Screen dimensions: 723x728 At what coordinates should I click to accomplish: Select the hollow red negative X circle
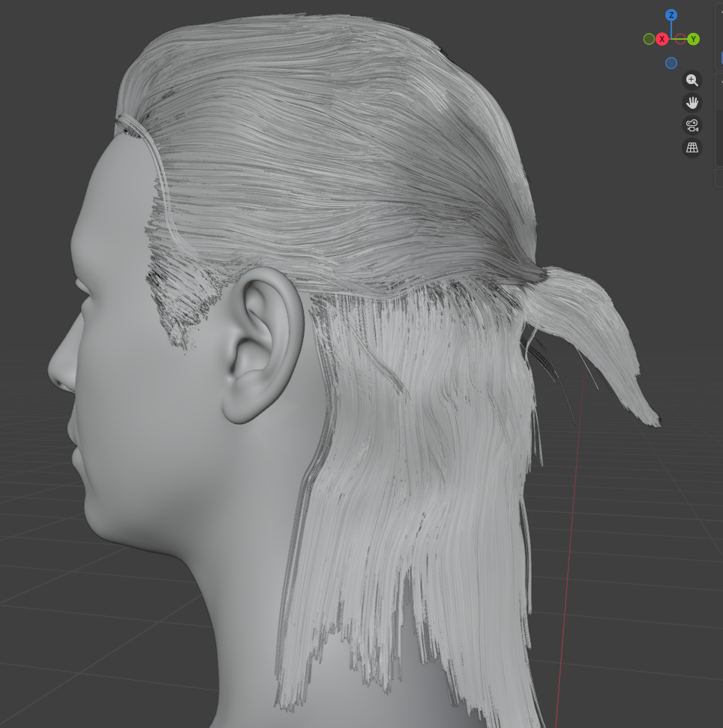click(x=680, y=39)
